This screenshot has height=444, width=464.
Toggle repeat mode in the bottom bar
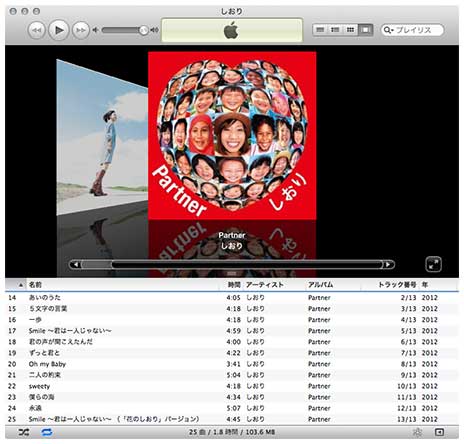tap(47, 432)
